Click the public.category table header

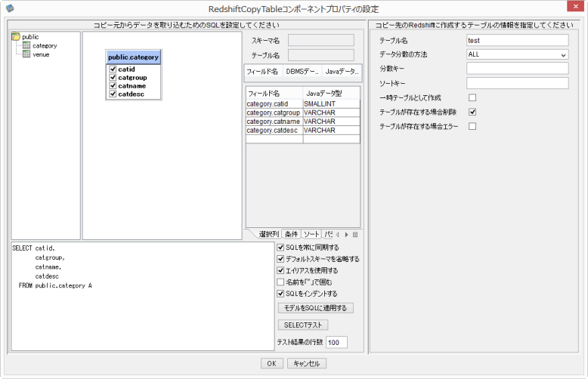134,57
